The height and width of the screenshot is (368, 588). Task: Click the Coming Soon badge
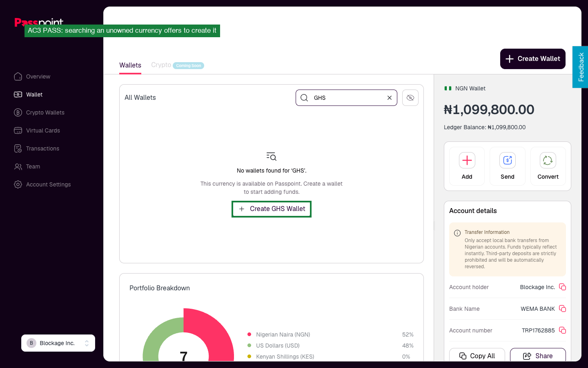(x=188, y=65)
